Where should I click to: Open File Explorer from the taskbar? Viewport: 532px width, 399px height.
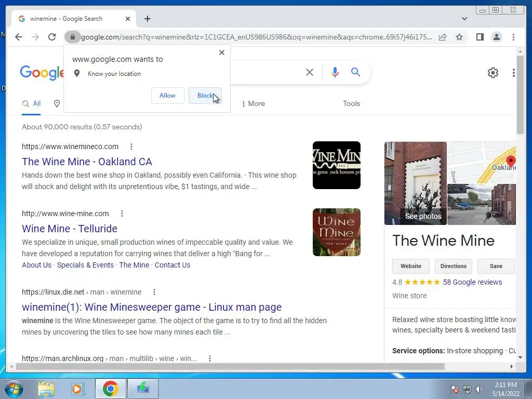46,389
